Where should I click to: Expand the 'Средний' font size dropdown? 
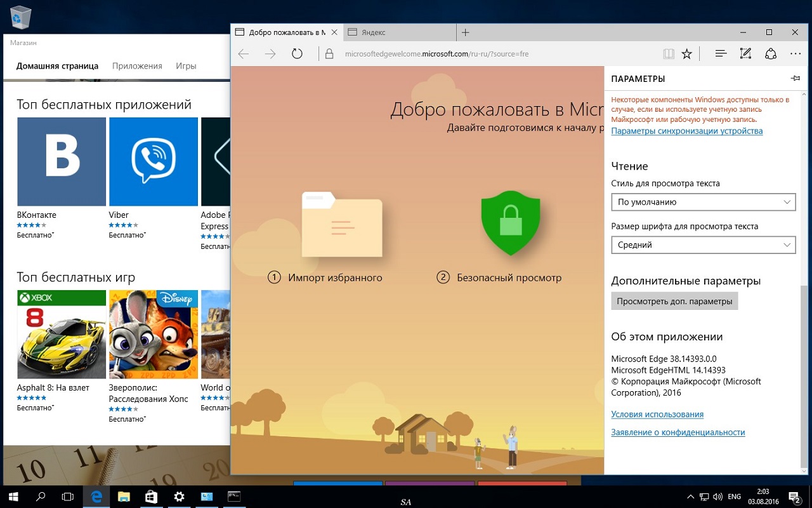coord(703,245)
